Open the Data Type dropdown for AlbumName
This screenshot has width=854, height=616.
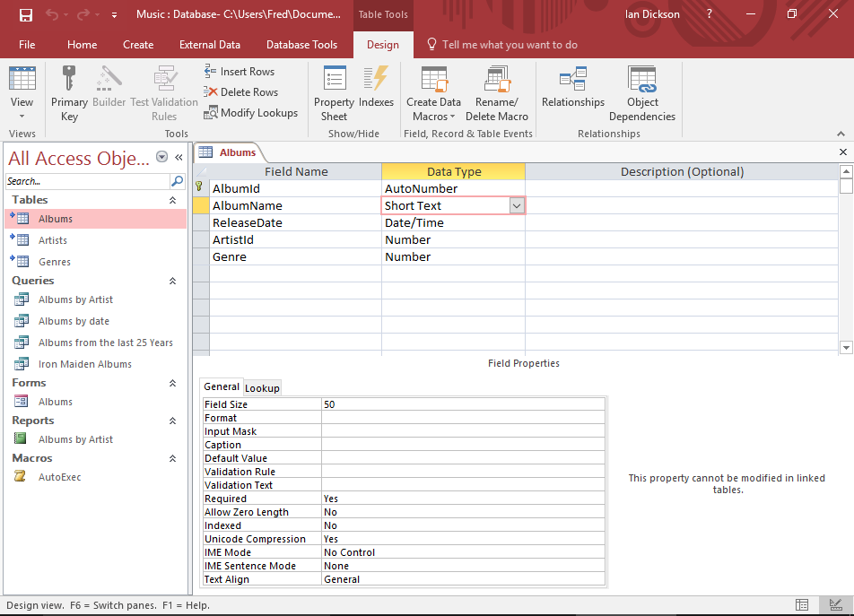[517, 205]
